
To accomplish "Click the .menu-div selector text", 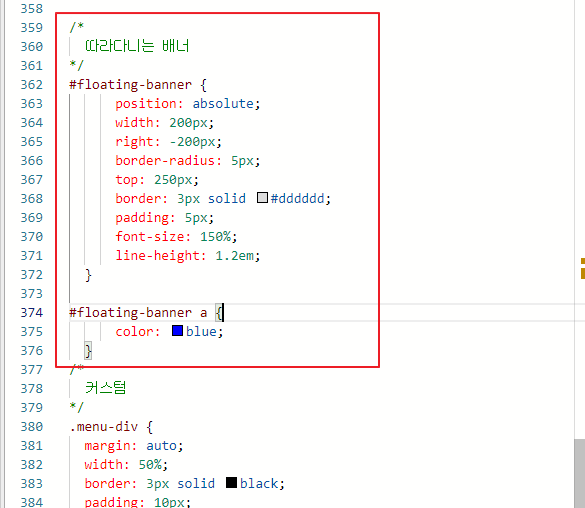I will coord(104,427).
